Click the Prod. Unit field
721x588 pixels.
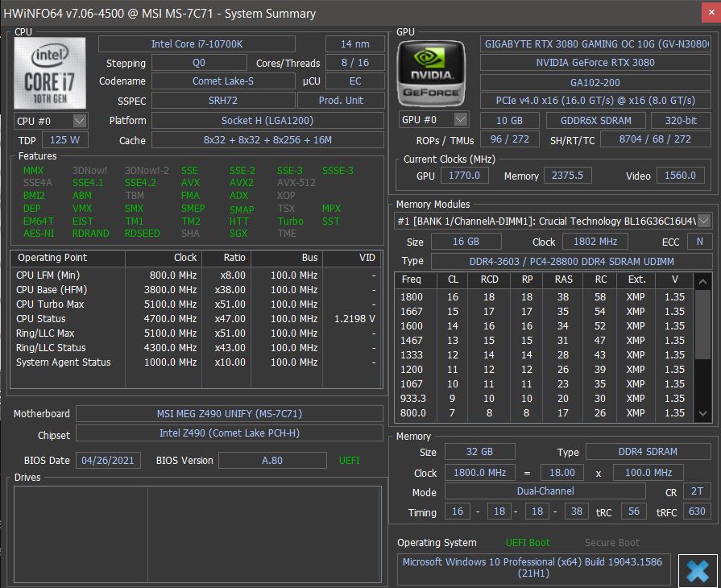pos(341,100)
